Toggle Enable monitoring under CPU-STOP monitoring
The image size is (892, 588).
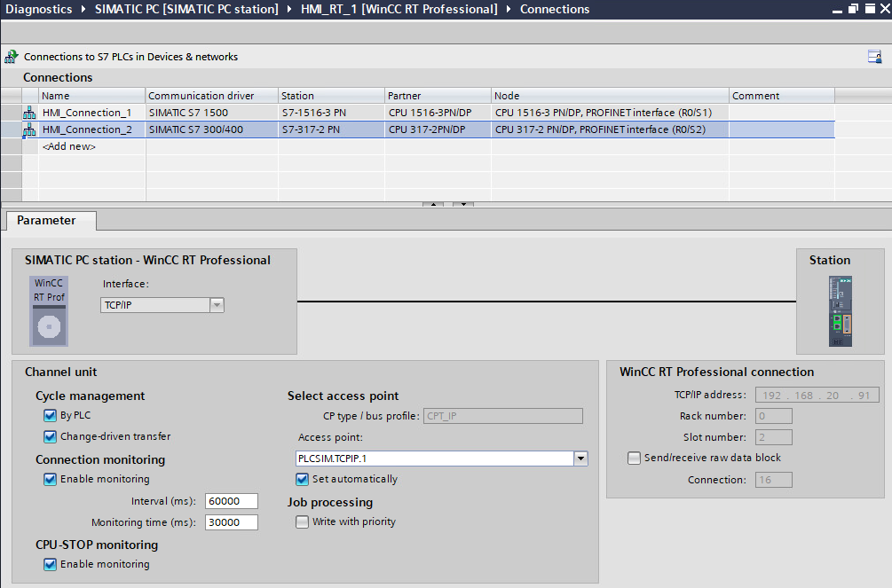pyautogui.click(x=50, y=564)
